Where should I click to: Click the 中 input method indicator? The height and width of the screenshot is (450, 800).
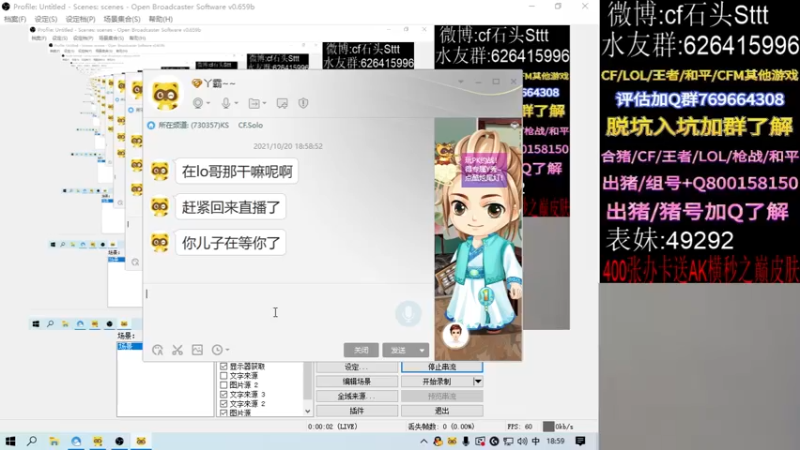tap(536, 441)
